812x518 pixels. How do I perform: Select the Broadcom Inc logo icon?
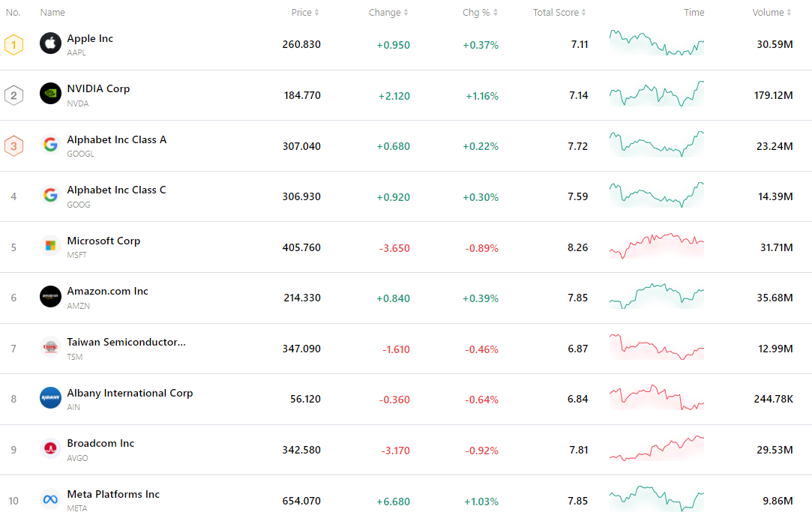49,448
